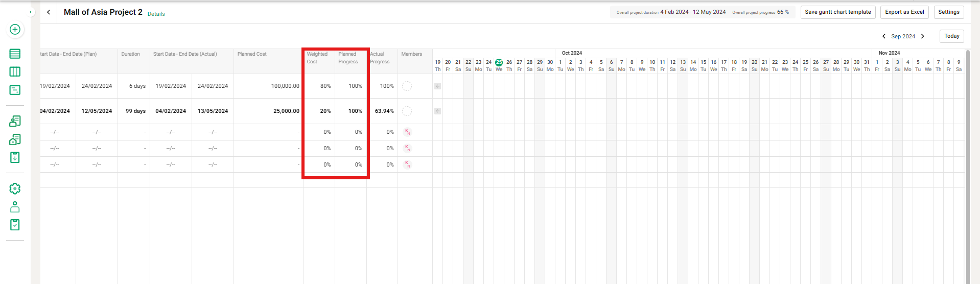The height and width of the screenshot is (284, 980).
Task: Click empty member avatar in 63.94% row
Action: pos(407,111)
